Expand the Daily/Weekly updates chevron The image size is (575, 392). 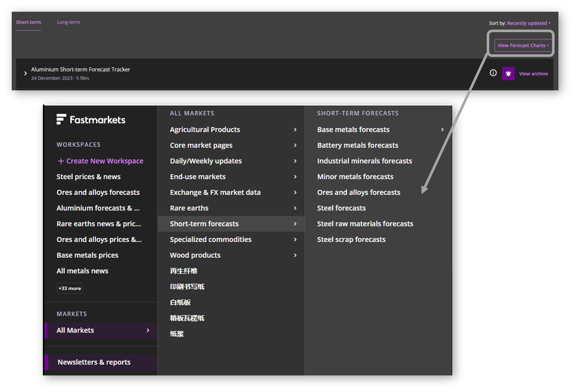coord(295,161)
